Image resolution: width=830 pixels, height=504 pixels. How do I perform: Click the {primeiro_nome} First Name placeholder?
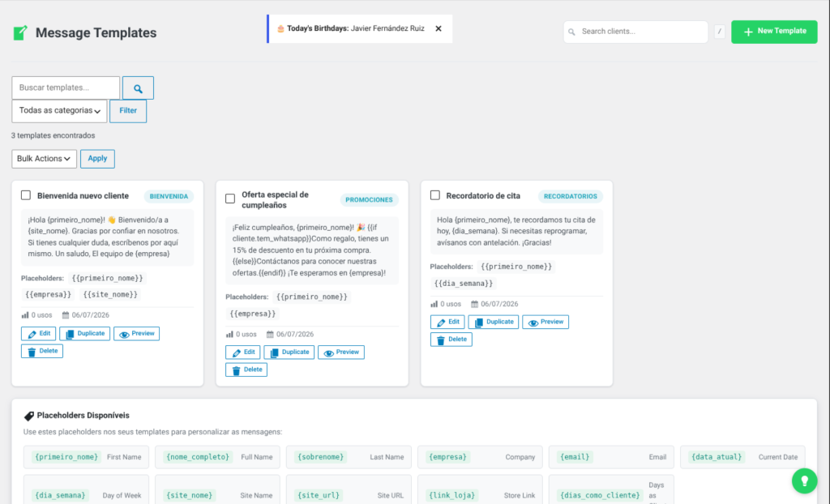coord(86,458)
